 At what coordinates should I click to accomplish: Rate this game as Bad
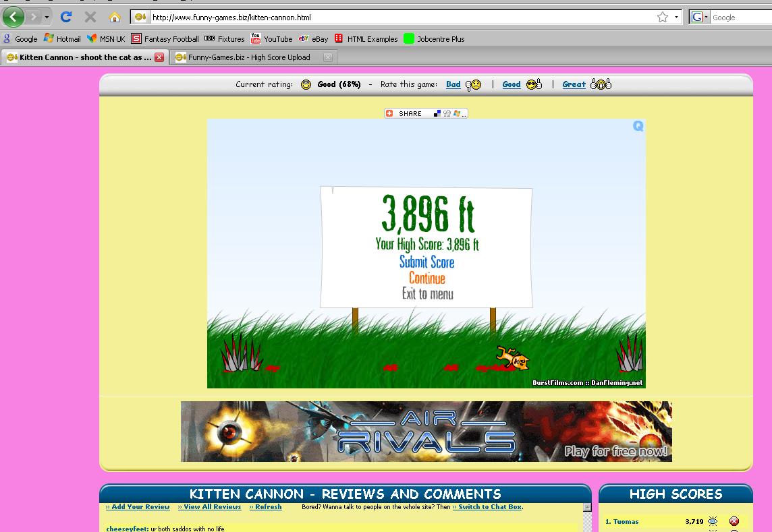453,84
